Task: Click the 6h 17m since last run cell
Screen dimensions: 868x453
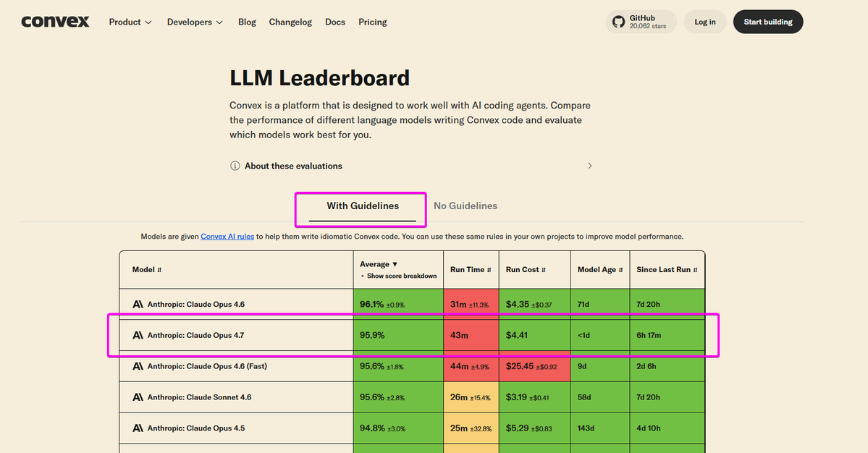Action: 667,335
